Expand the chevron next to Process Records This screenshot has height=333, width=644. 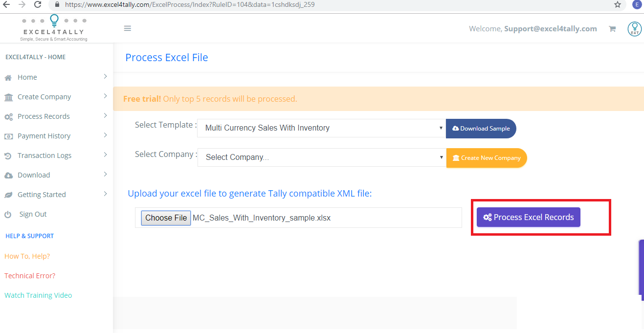[105, 116]
